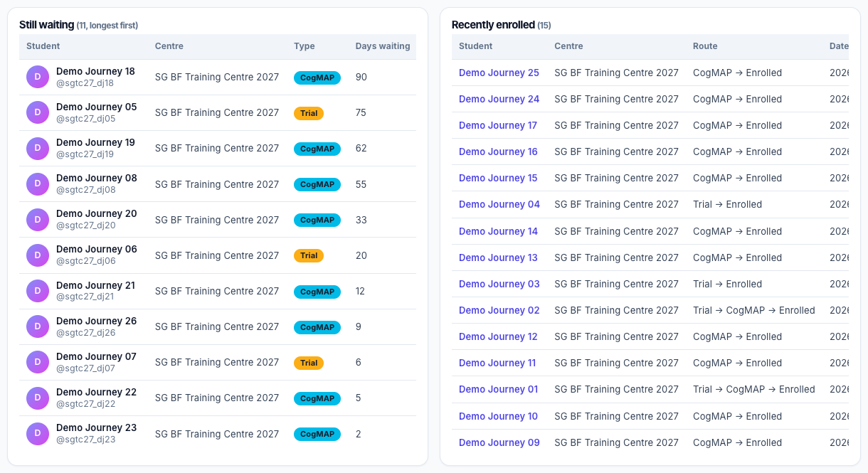Click the avatar for Demo Journey 21
The height and width of the screenshot is (473, 868).
click(x=38, y=291)
